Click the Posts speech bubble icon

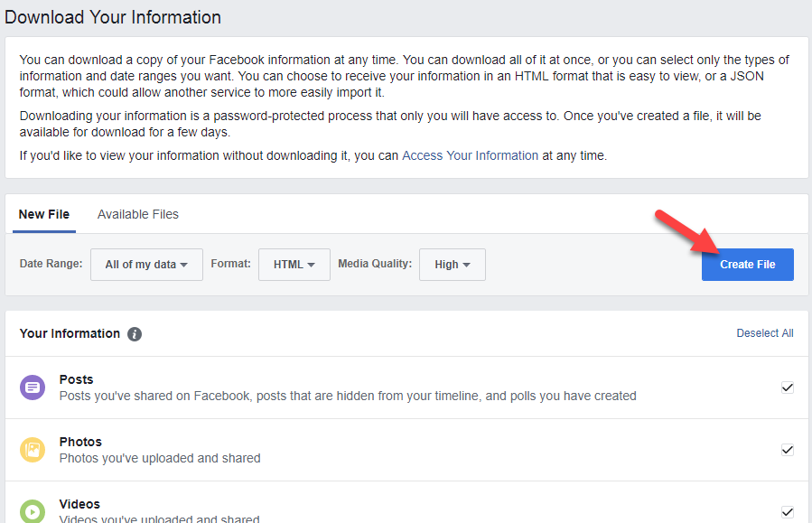click(32, 387)
